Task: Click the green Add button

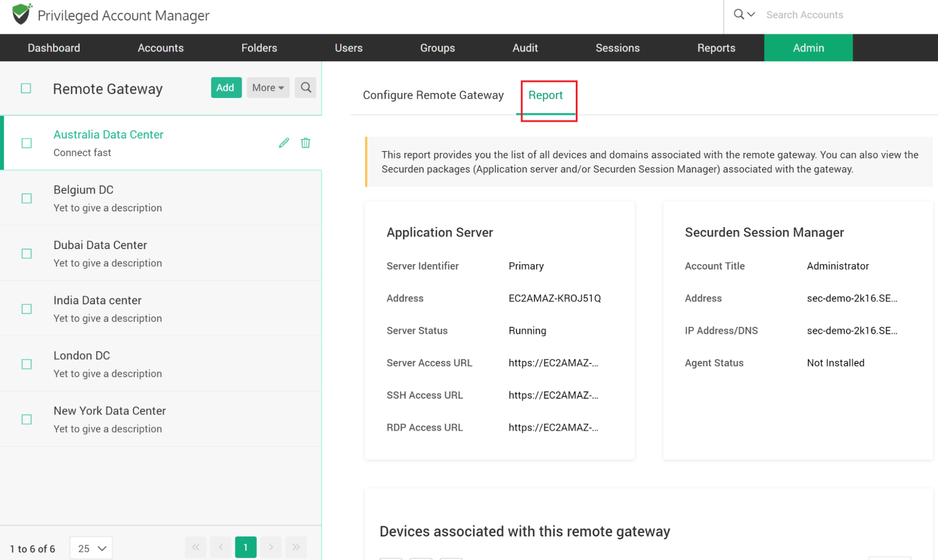Action: (x=226, y=88)
